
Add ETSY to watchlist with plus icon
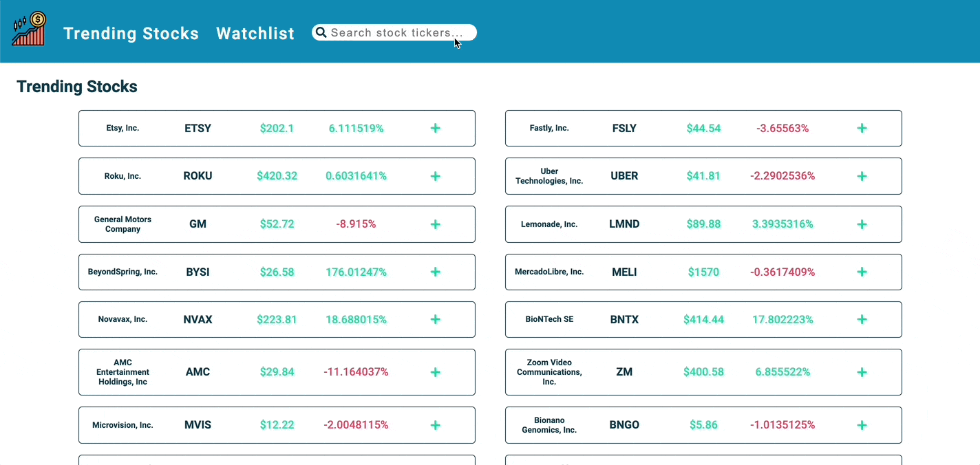click(435, 128)
